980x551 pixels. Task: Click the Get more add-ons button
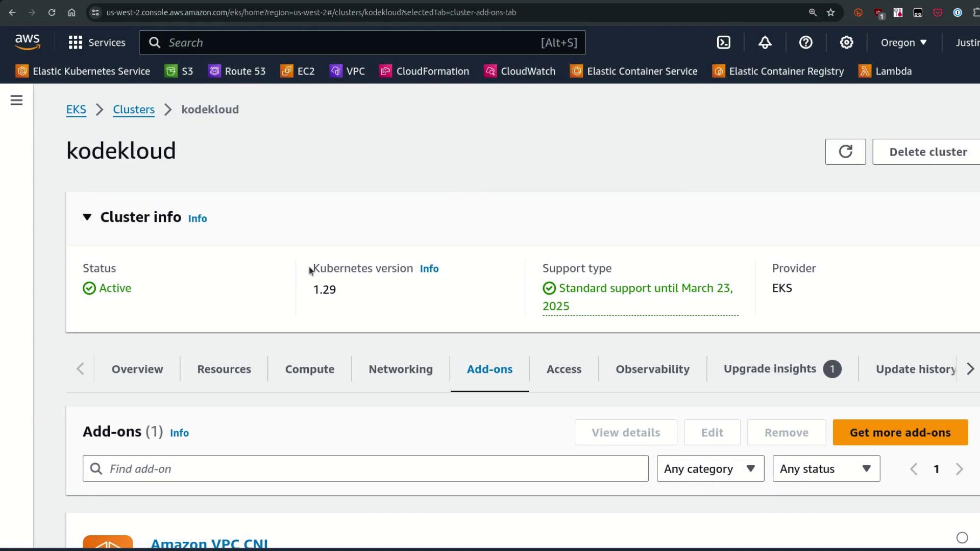point(900,432)
